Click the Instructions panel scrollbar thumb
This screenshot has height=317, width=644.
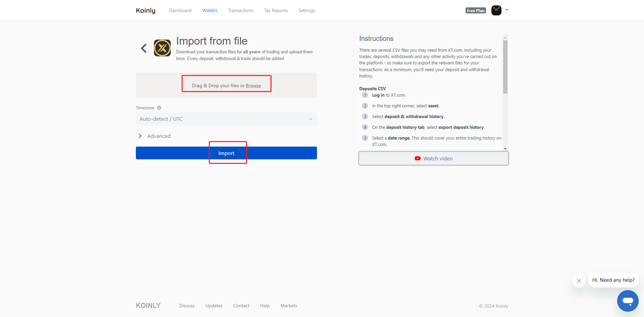[x=505, y=67]
